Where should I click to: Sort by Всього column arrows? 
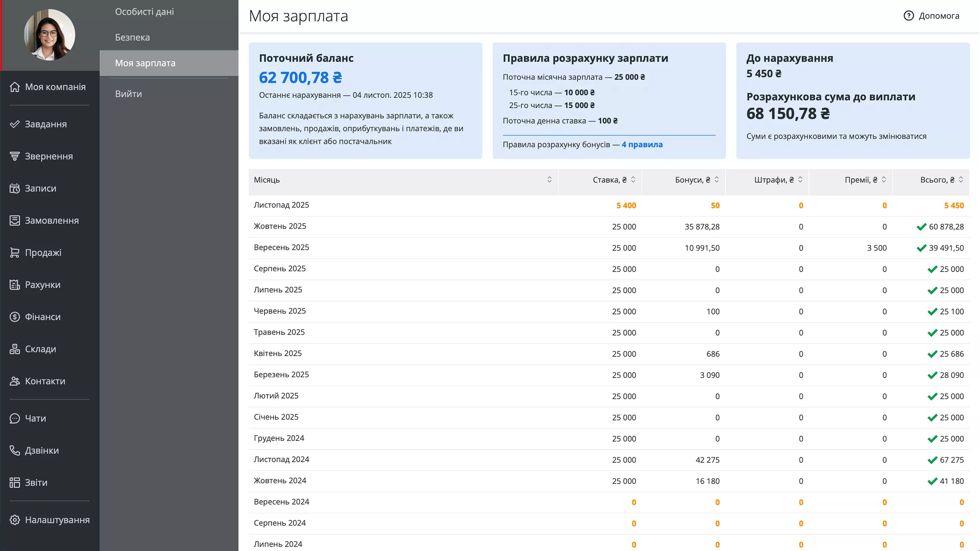pos(961,179)
